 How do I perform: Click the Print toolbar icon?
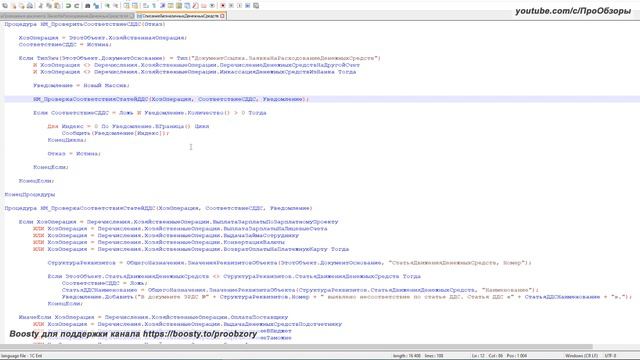(x=30, y=6)
